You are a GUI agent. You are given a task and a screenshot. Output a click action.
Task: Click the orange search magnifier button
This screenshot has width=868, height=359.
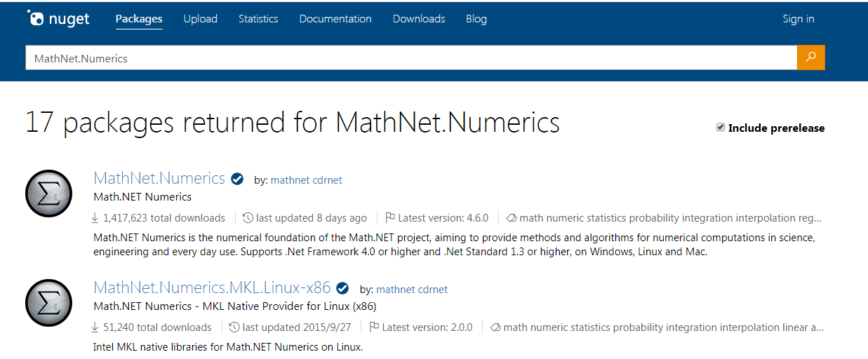tap(811, 57)
